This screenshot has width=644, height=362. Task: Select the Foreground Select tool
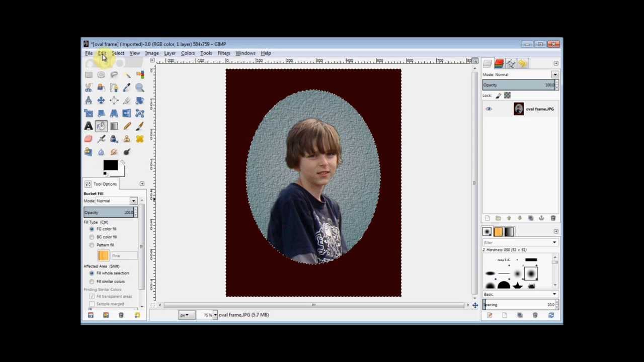click(x=101, y=88)
